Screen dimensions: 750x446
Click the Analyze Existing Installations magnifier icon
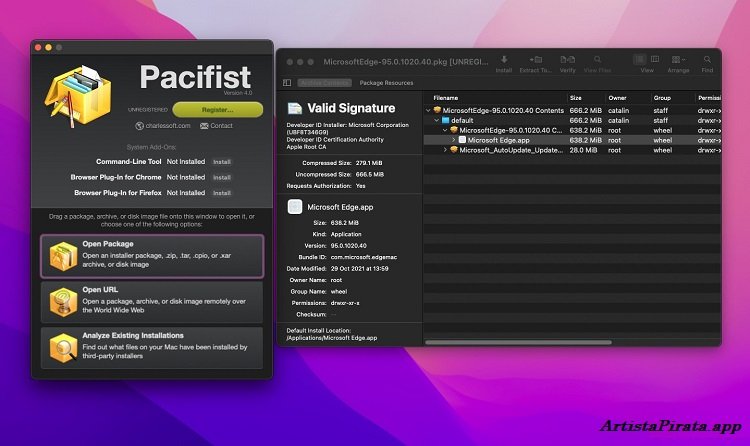point(63,348)
